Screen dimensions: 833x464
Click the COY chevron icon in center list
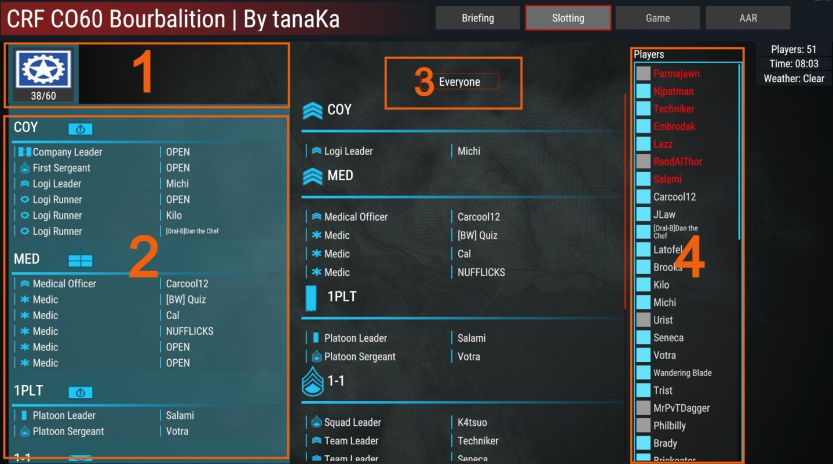[312, 110]
